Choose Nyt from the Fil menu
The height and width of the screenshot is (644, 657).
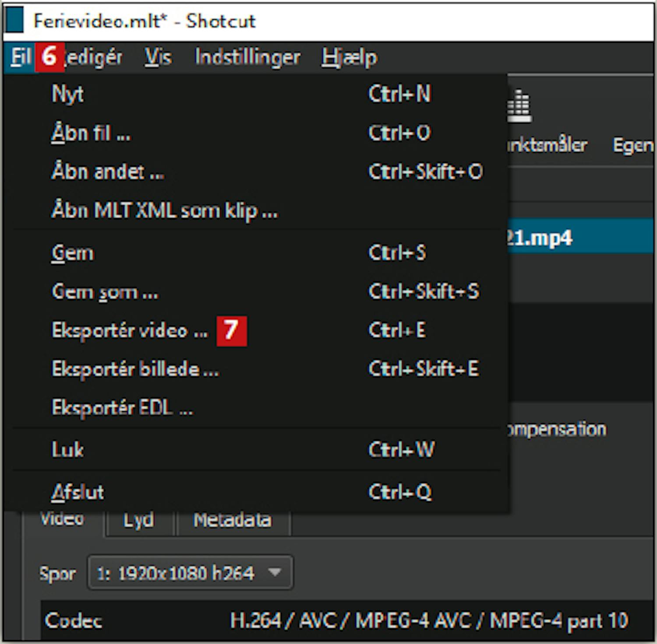pyautogui.click(x=256, y=94)
